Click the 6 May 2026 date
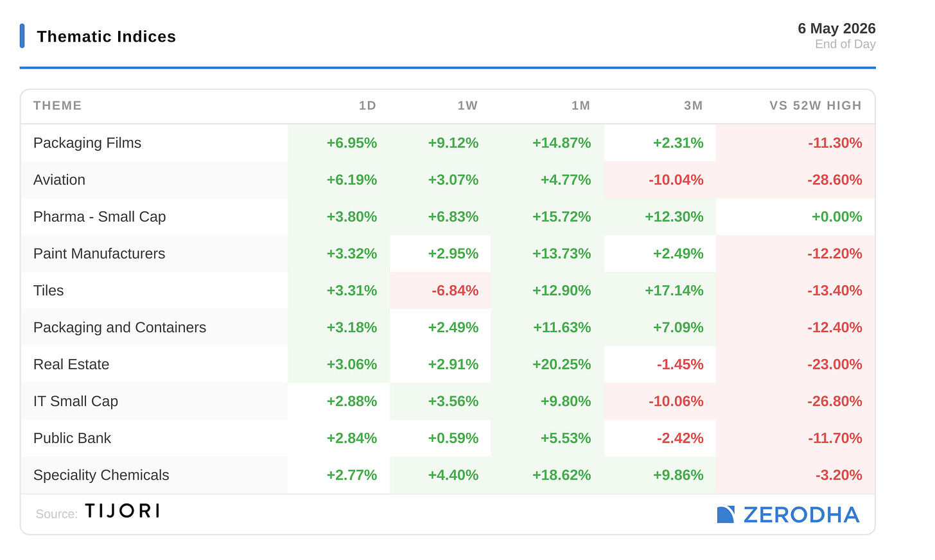935x560 pixels. coord(836,28)
